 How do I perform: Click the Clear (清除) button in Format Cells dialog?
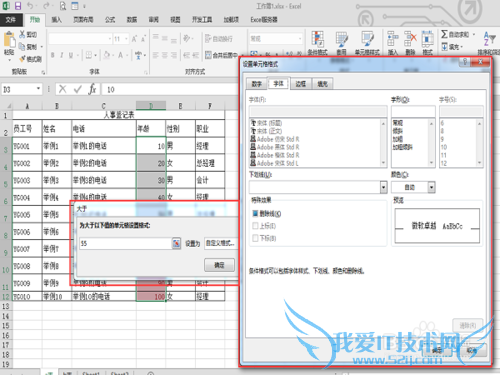[468, 325]
